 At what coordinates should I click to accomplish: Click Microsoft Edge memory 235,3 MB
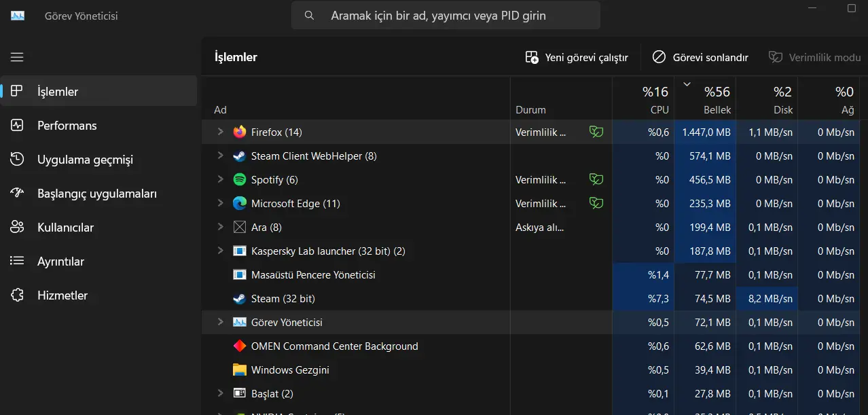(710, 204)
